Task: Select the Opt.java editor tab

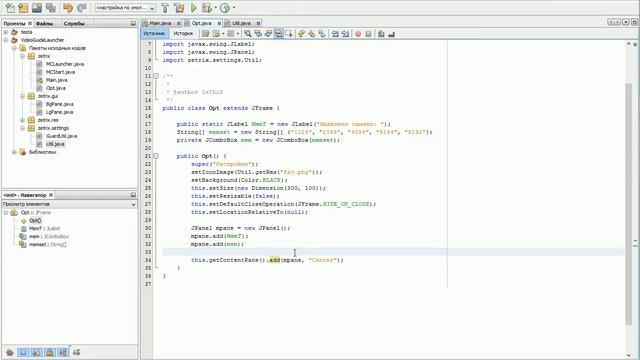Action: 201,23
